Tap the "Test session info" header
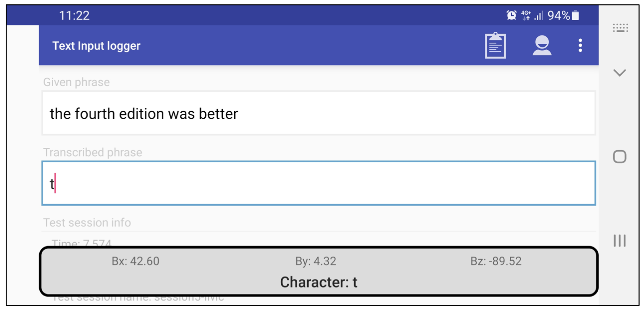This screenshot has height=312, width=644. [87, 223]
